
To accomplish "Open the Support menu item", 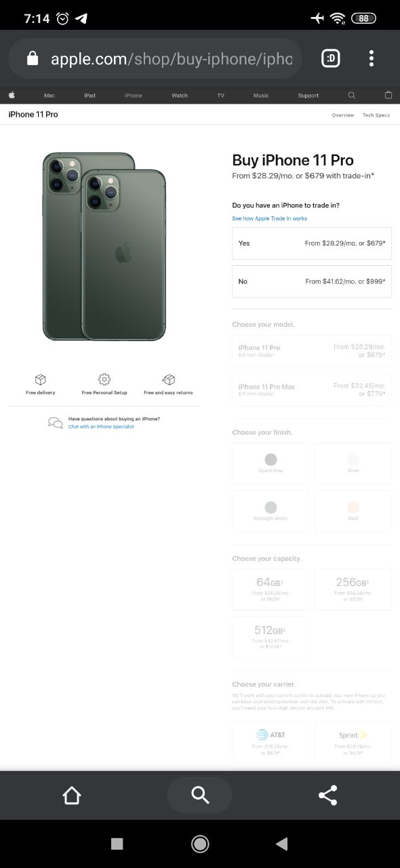I will (308, 96).
